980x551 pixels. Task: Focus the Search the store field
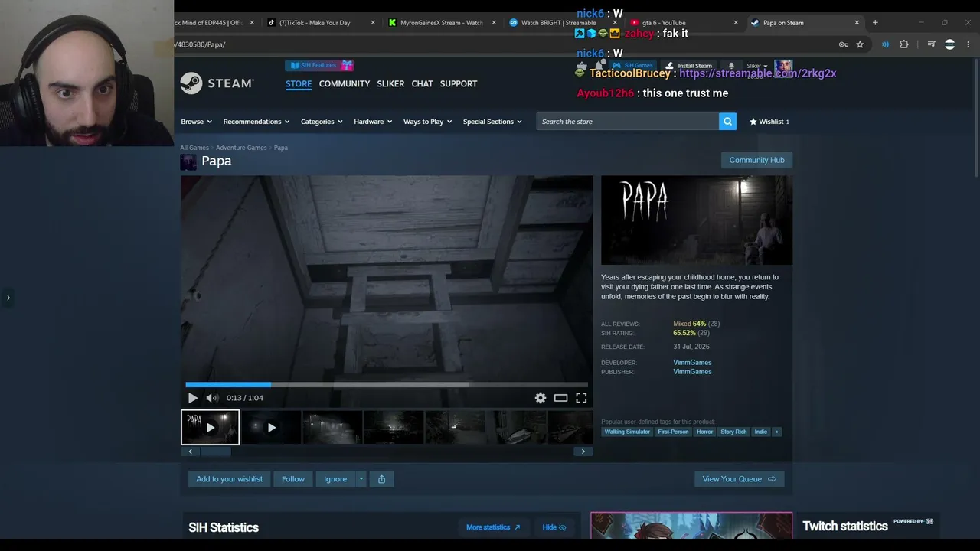click(627, 122)
